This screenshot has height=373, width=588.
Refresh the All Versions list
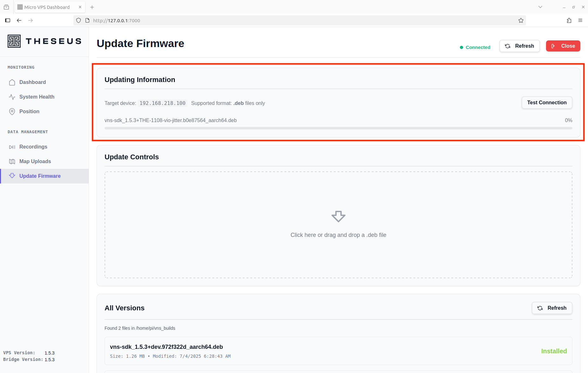point(552,308)
